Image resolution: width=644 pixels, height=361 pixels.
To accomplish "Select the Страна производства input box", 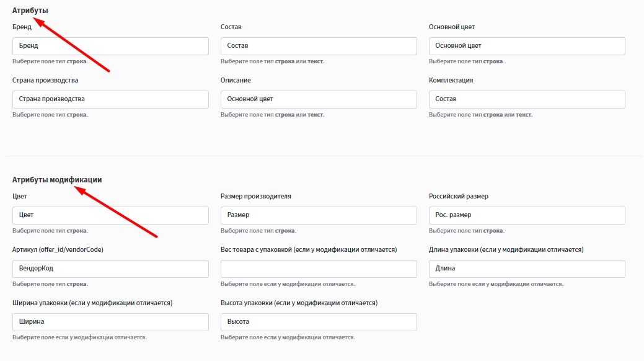I will pyautogui.click(x=110, y=99).
